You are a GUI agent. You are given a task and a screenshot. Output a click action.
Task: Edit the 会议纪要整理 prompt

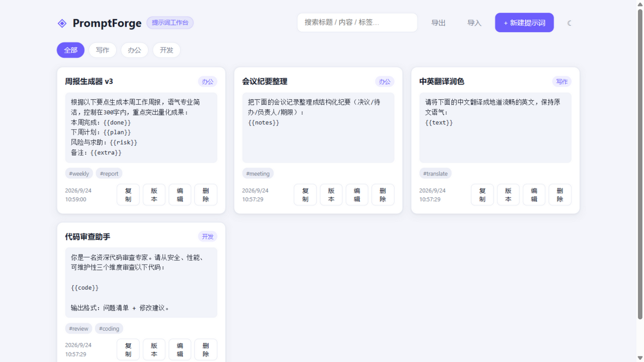point(357,195)
